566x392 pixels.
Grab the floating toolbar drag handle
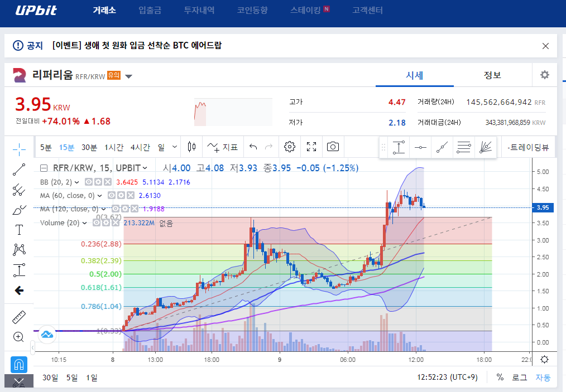coord(383,147)
